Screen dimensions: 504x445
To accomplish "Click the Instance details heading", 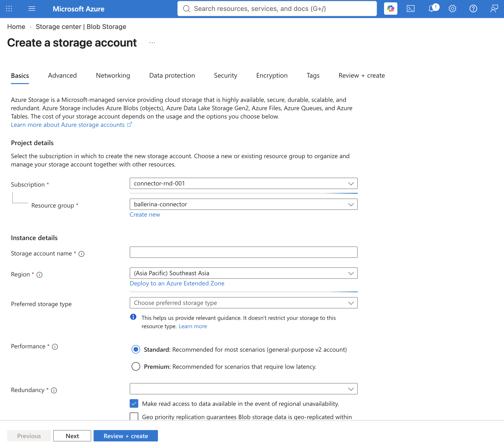I will click(34, 238).
